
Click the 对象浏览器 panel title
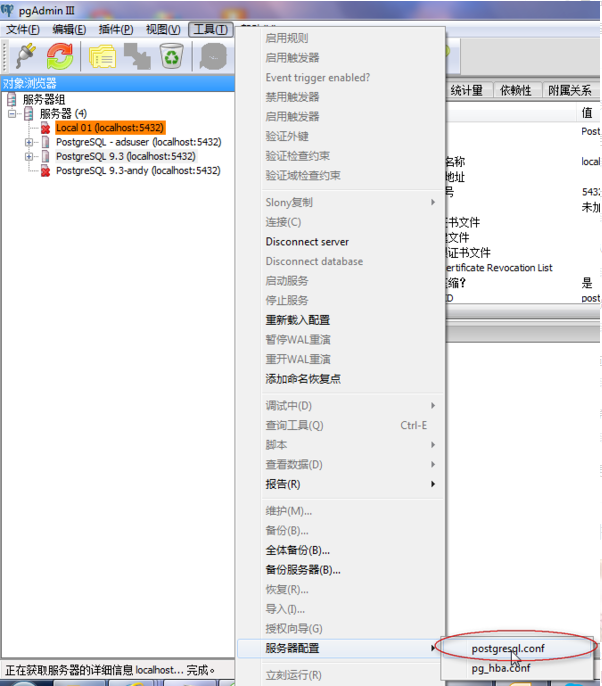click(29, 83)
